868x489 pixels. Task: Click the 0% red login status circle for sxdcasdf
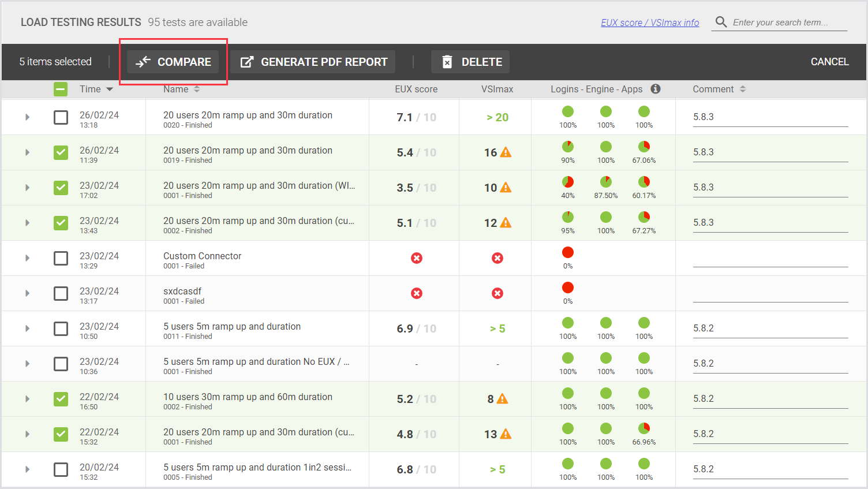tap(568, 288)
